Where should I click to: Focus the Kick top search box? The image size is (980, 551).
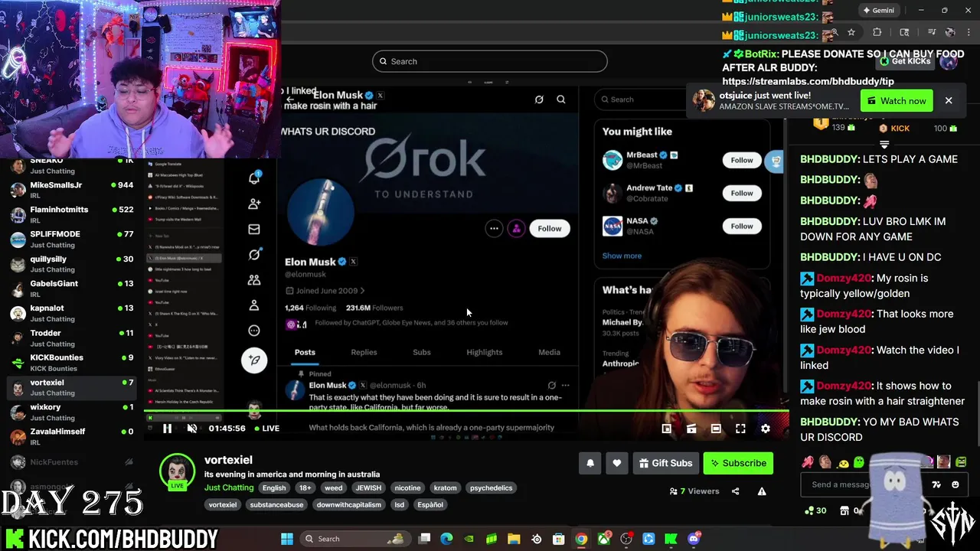pyautogui.click(x=490, y=61)
